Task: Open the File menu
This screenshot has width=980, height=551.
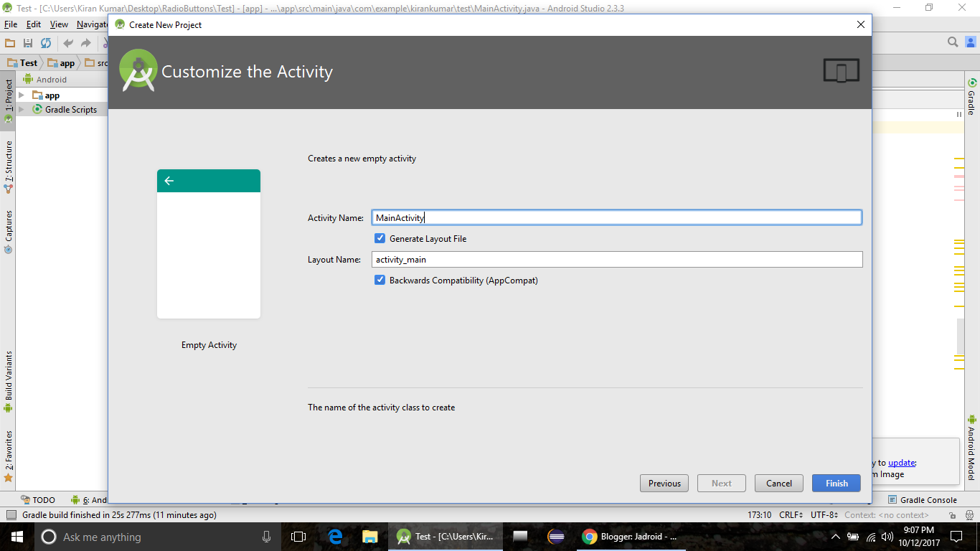Action: coord(11,24)
